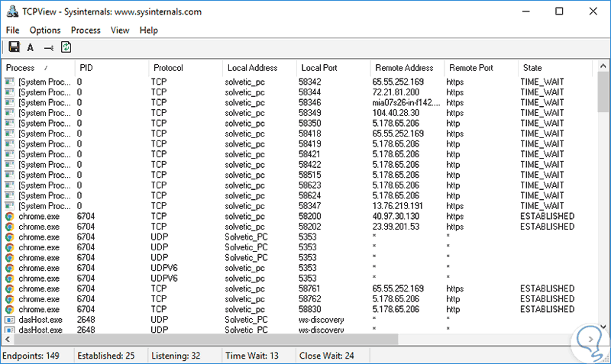
Task: Click Chrome icon on port 58761 row
Action: 9,288
